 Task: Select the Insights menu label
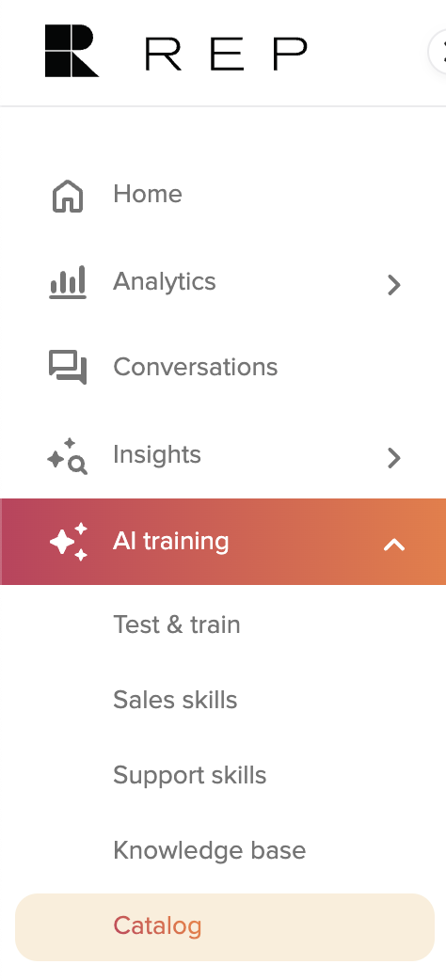pyautogui.click(x=157, y=455)
